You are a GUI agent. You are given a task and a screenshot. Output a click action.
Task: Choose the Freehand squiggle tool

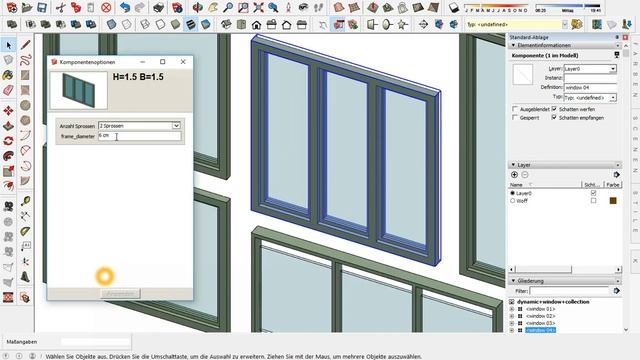click(25, 60)
